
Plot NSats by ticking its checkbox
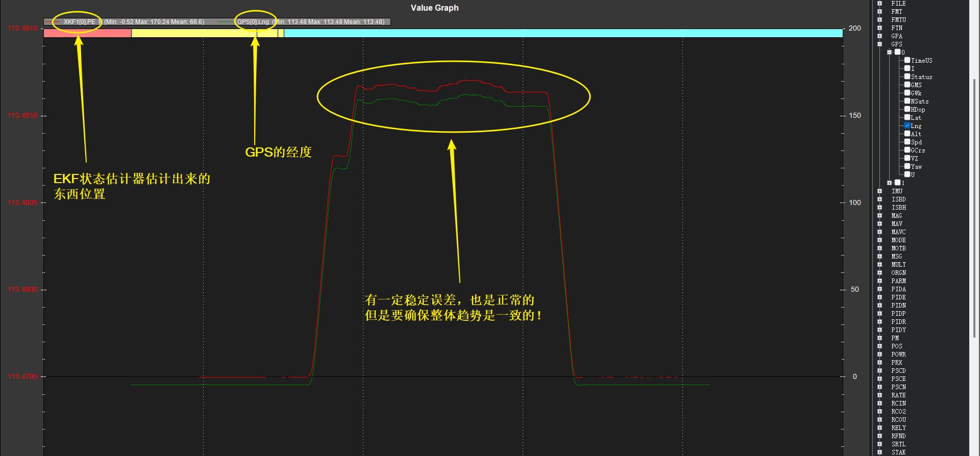(907, 101)
